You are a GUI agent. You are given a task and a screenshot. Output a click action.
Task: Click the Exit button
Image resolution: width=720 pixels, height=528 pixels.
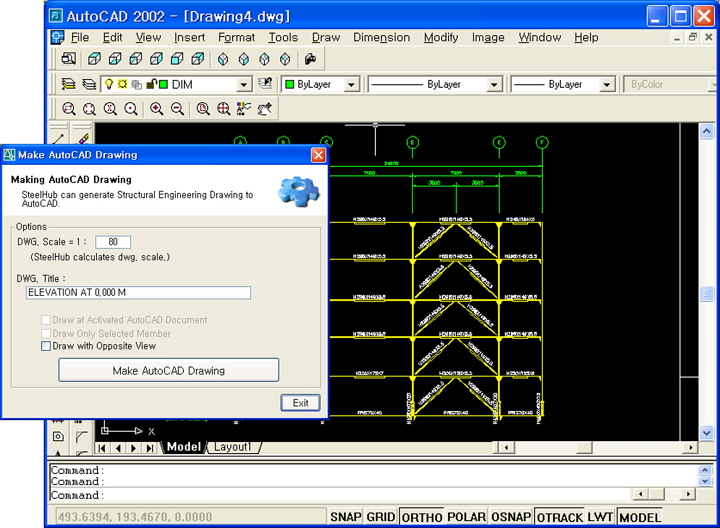coord(300,403)
